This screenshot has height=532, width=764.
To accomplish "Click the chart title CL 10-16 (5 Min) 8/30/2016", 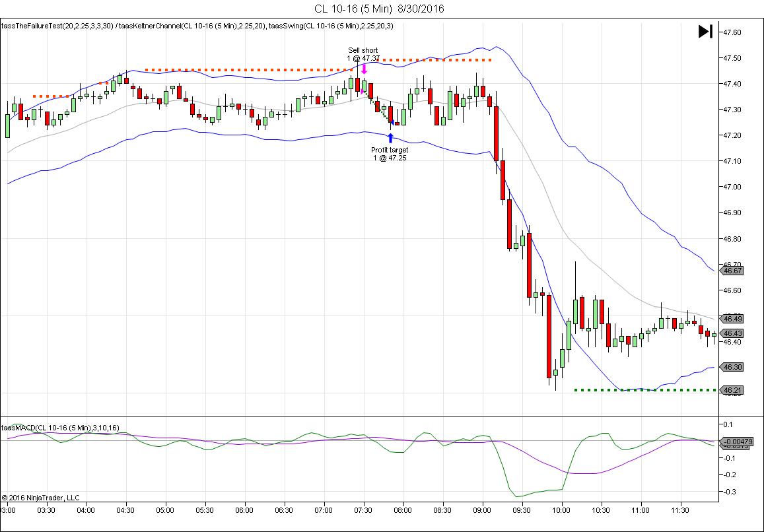I will (x=380, y=9).
